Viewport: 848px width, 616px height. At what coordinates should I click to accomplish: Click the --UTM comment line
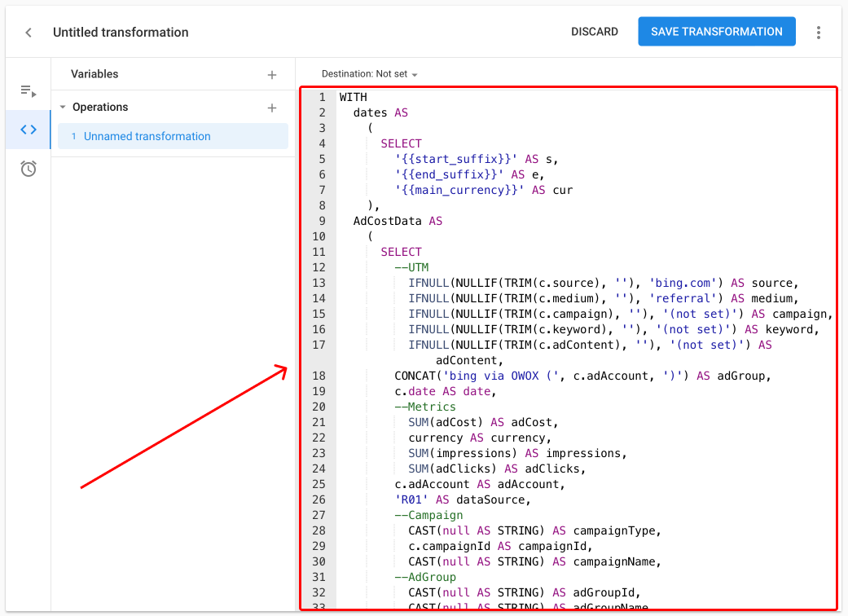(x=411, y=268)
